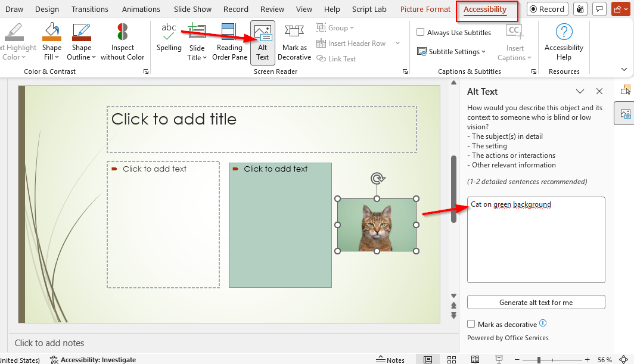Expand Shape Outline dropdown arrow
The image size is (634, 364).
94,57
